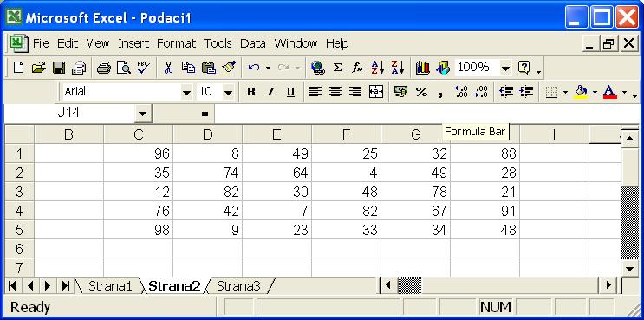Print the sheet using the printer icon
The height and width of the screenshot is (320, 644).
(x=104, y=68)
